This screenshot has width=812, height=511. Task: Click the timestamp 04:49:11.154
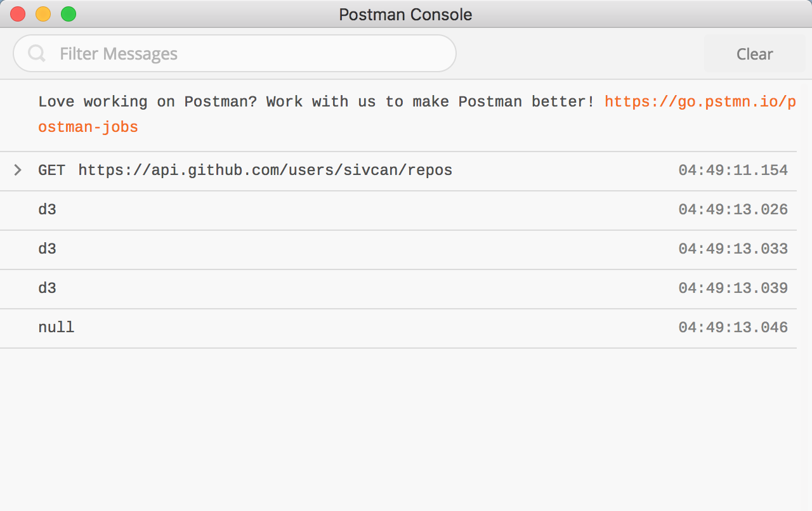tap(733, 170)
